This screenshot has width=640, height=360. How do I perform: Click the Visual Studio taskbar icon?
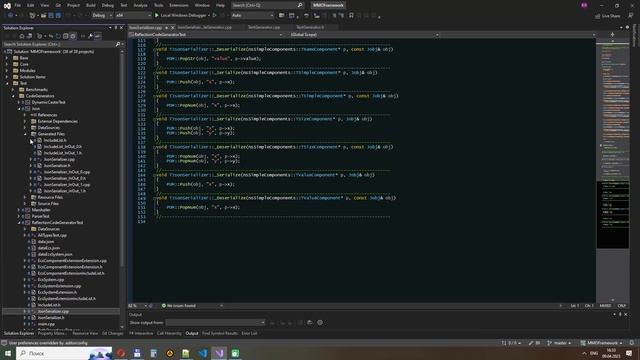pos(219,353)
